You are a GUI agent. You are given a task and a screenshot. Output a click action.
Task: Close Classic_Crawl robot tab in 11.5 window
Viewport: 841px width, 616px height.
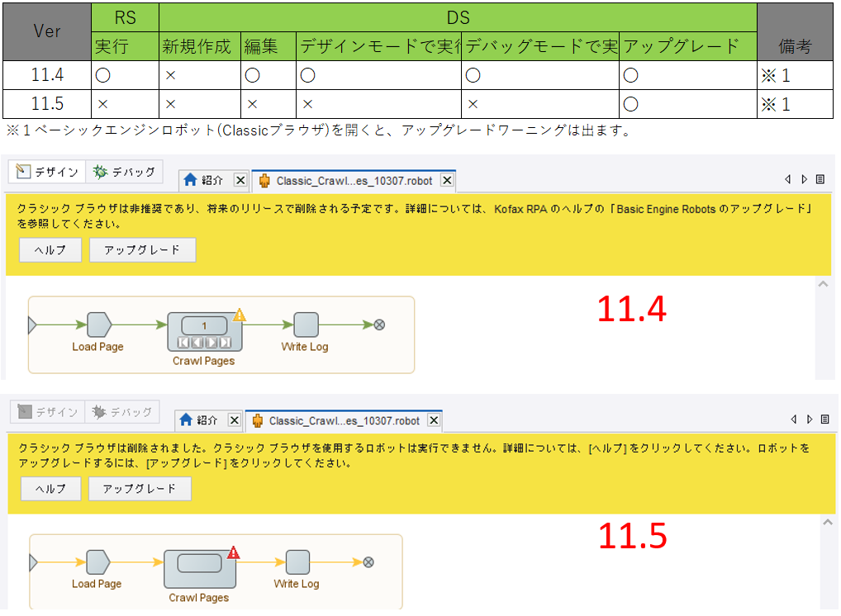pyautogui.click(x=434, y=419)
